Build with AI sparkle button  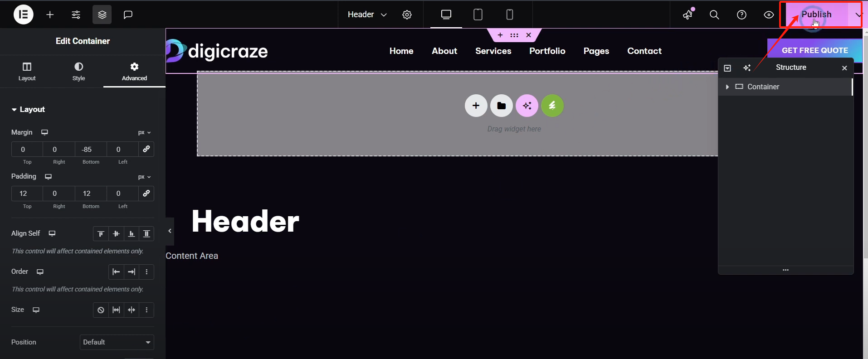[x=527, y=106]
